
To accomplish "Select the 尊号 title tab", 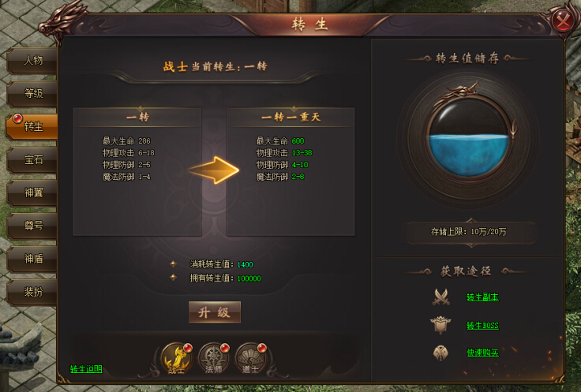I will pyautogui.click(x=32, y=226).
